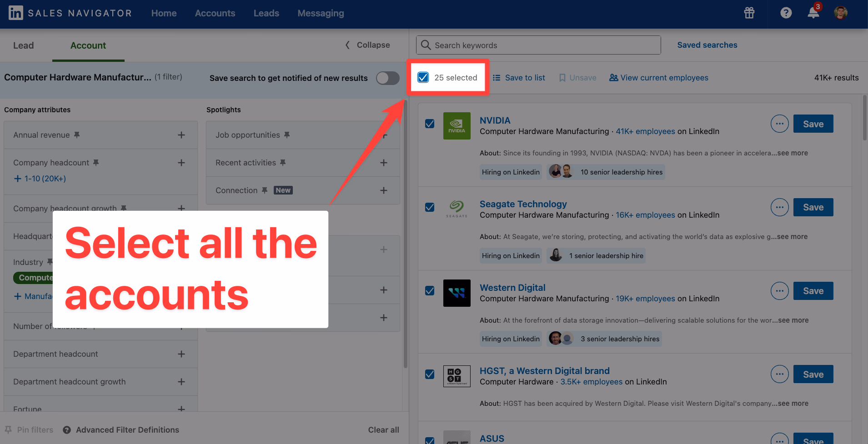Click NVIDIA Hiring on Linkedin tag

point(511,172)
